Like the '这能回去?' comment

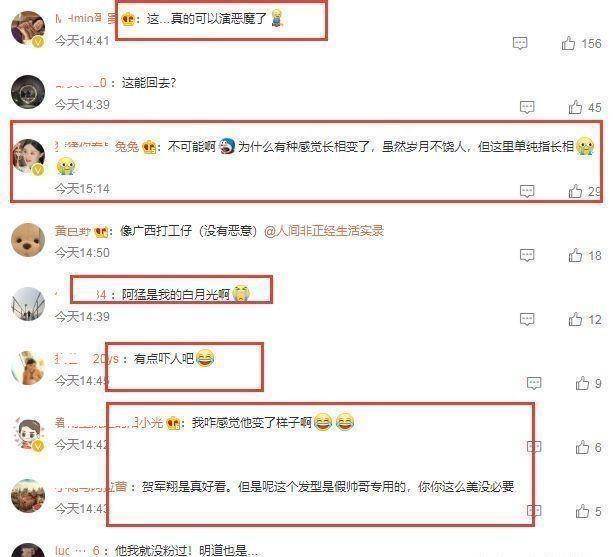(575, 107)
